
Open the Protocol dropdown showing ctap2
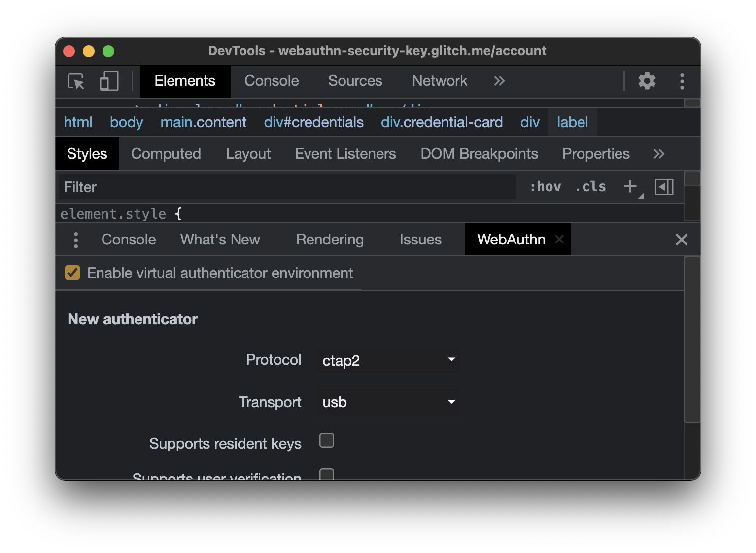point(388,360)
